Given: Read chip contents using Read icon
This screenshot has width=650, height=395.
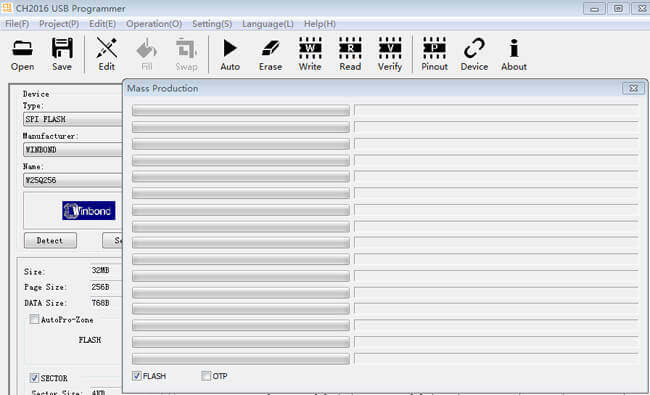Looking at the screenshot, I should pos(350,54).
